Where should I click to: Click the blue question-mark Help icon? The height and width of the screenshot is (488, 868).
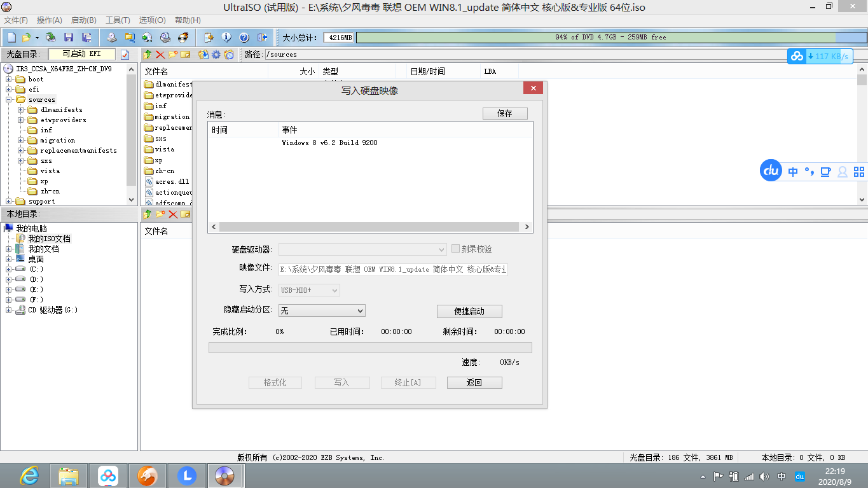tap(244, 37)
